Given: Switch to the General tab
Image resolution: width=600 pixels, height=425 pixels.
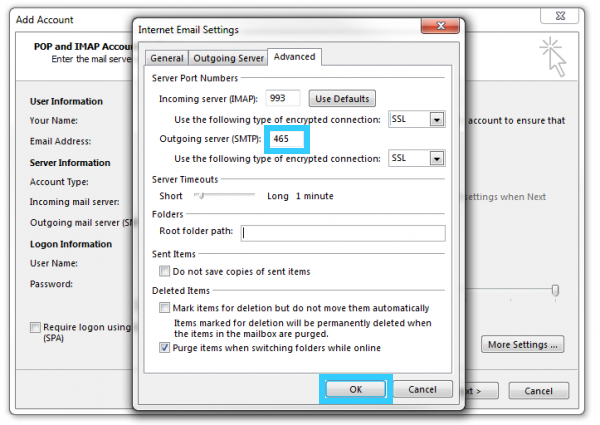Looking at the screenshot, I should click(x=166, y=58).
